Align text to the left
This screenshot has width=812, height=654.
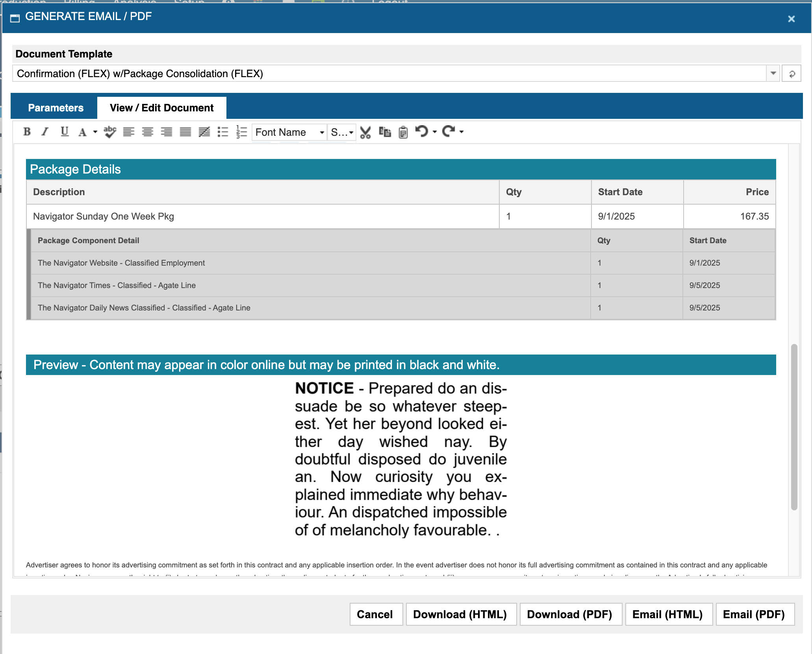click(x=128, y=132)
